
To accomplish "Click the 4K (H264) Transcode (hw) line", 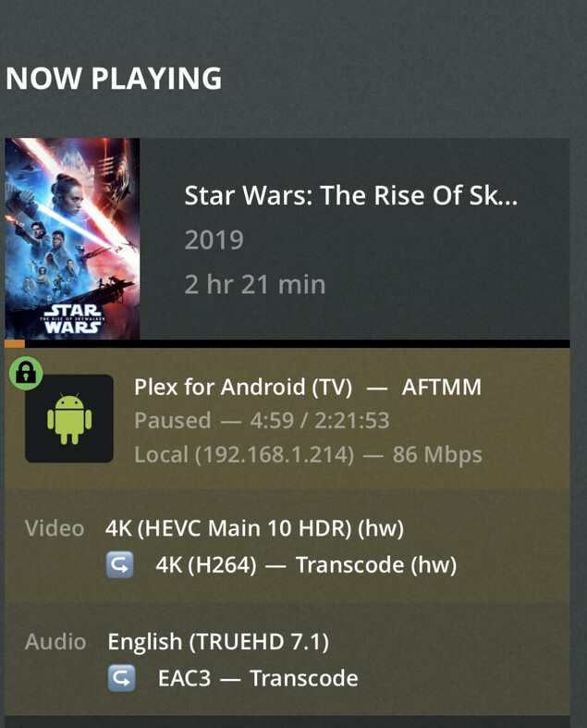I will coord(306,565).
